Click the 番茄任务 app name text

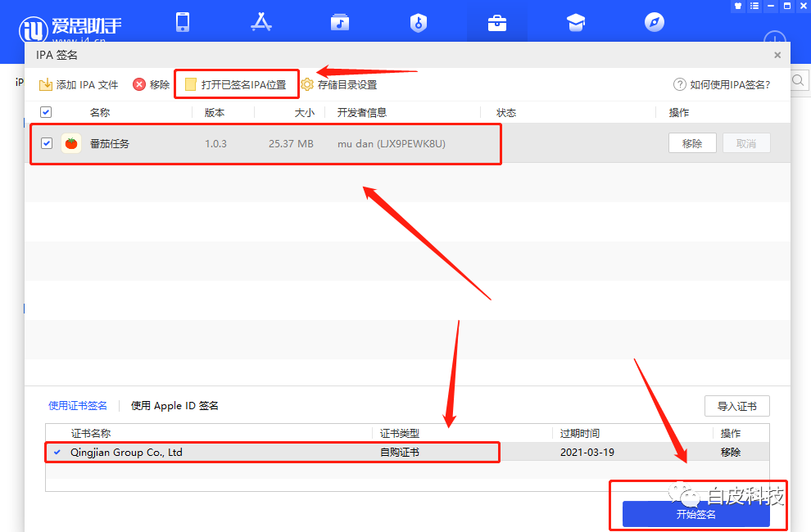110,144
